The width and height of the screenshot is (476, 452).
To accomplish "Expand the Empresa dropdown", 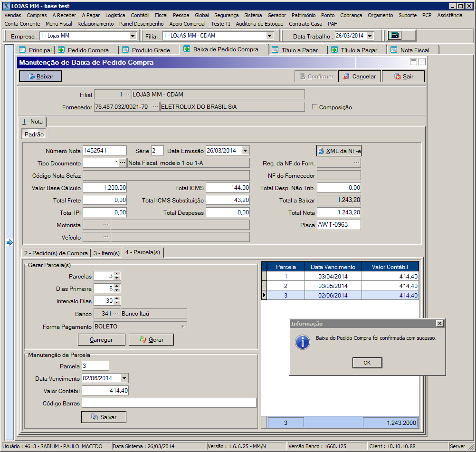I will (133, 36).
